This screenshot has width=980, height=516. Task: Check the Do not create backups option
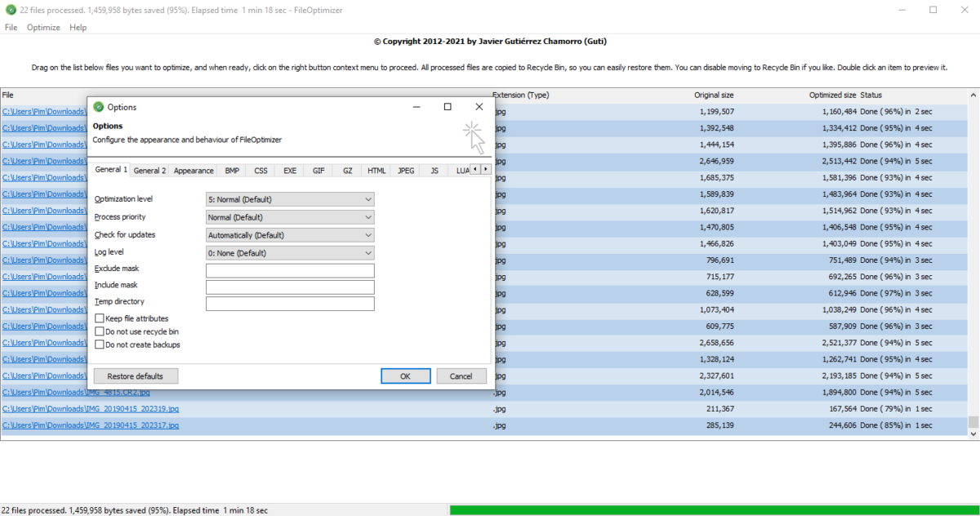click(100, 345)
